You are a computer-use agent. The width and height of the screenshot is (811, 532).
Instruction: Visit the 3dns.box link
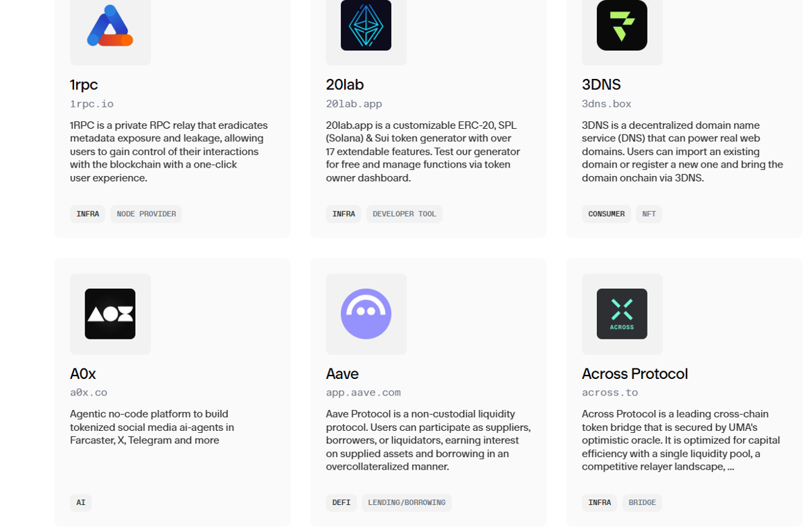click(607, 103)
